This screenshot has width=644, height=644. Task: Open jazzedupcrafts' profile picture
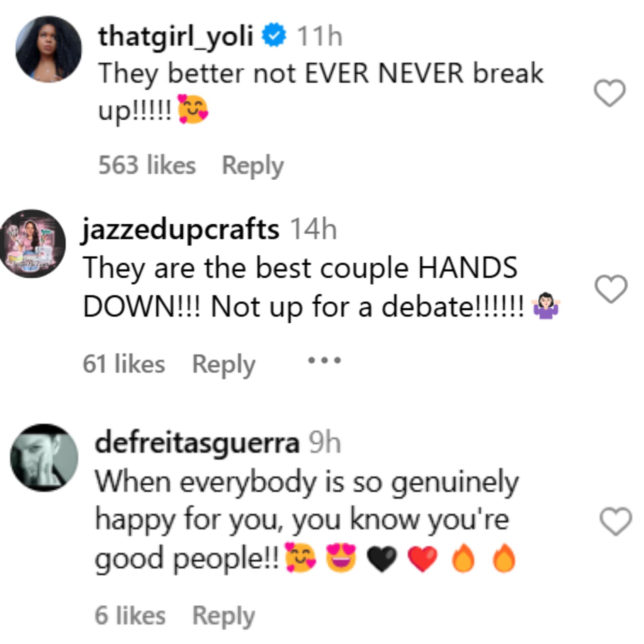coord(33,244)
